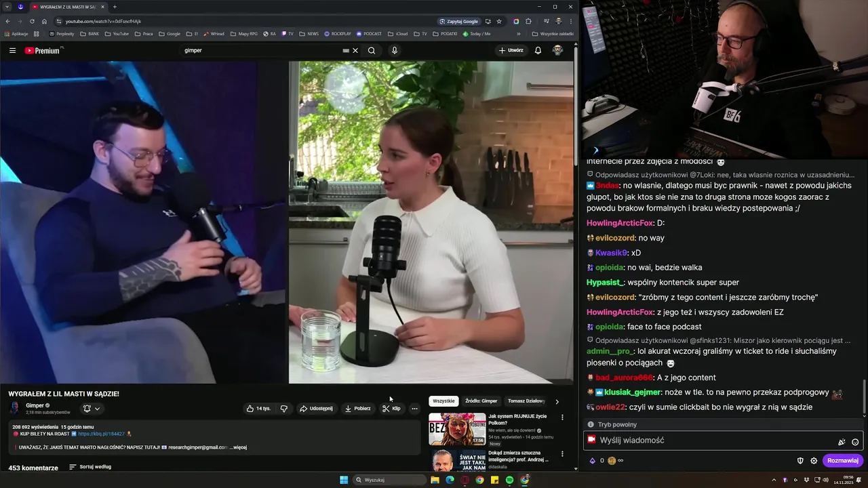The image size is (868, 488).
Task: Open the YouTube bookmarks folder
Action: [117, 33]
